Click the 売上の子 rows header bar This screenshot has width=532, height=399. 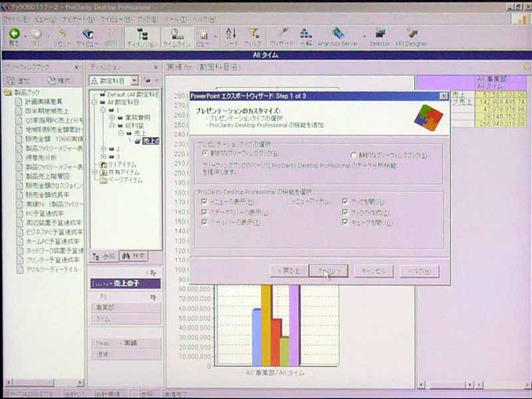(126, 284)
